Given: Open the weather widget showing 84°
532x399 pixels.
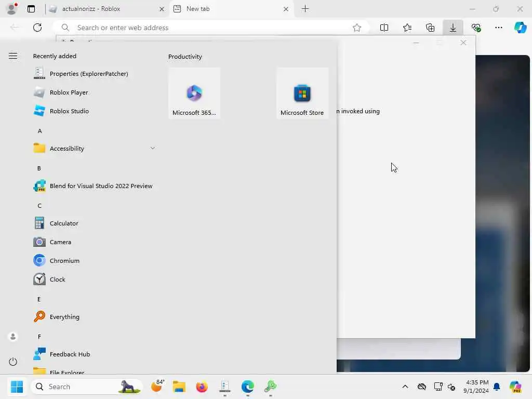Looking at the screenshot, I should 157,386.
